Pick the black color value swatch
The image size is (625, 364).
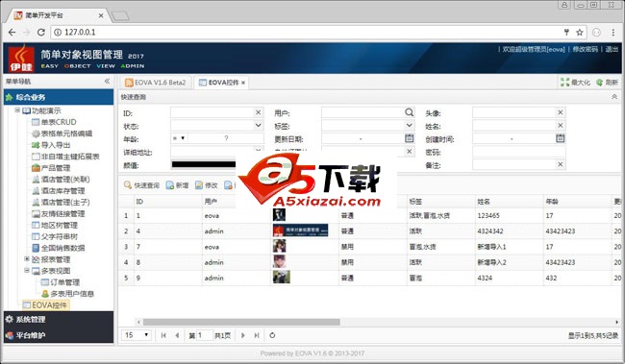[203, 164]
